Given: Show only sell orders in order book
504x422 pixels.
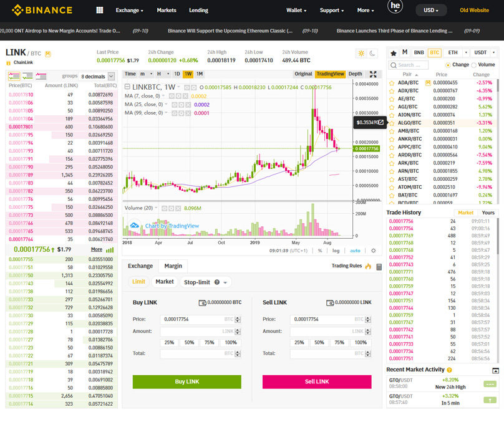Looking at the screenshot, I should point(41,76).
